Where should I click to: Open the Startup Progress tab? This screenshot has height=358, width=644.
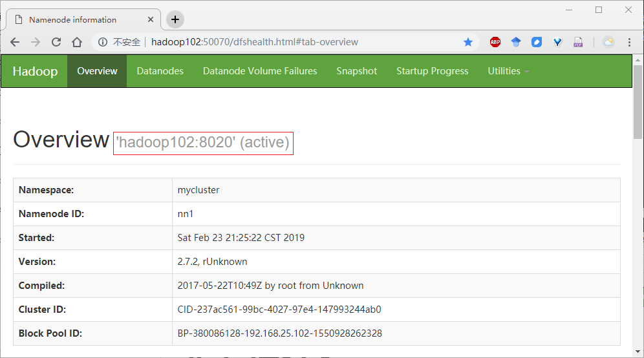pyautogui.click(x=432, y=71)
